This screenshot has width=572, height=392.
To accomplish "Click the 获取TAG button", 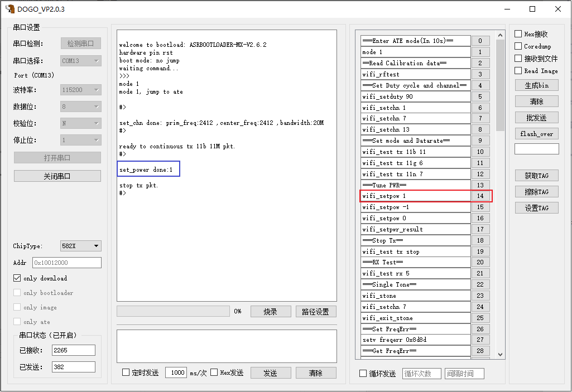I will (x=537, y=176).
